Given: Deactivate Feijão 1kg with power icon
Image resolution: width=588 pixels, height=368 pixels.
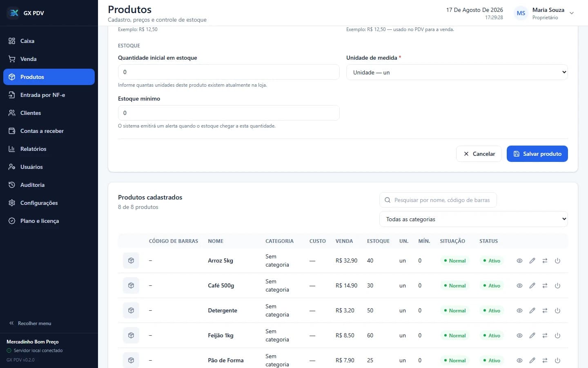Looking at the screenshot, I should [x=557, y=336].
